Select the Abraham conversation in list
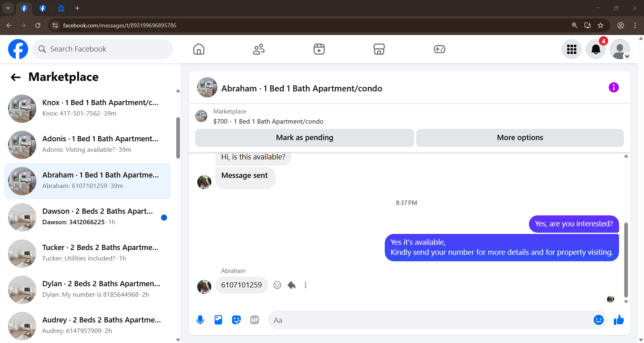This screenshot has width=644, height=343. tap(87, 181)
